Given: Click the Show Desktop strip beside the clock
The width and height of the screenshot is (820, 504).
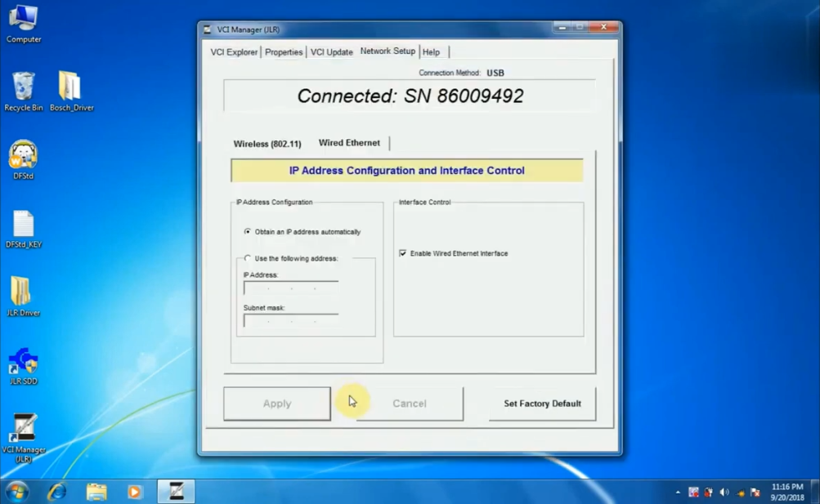Looking at the screenshot, I should coord(815,492).
